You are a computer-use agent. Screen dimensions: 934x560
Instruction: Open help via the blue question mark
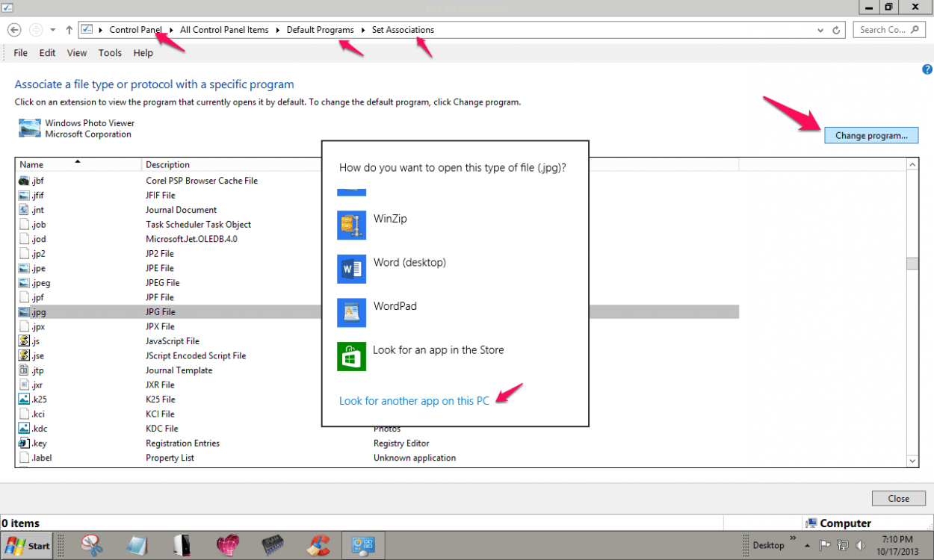pos(927,69)
